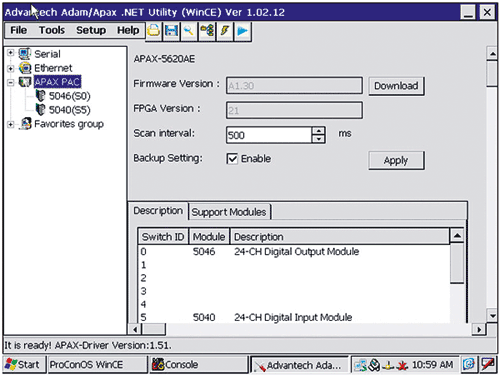Expand the Serial tree node
The width and height of the screenshot is (500, 380).
(x=11, y=53)
